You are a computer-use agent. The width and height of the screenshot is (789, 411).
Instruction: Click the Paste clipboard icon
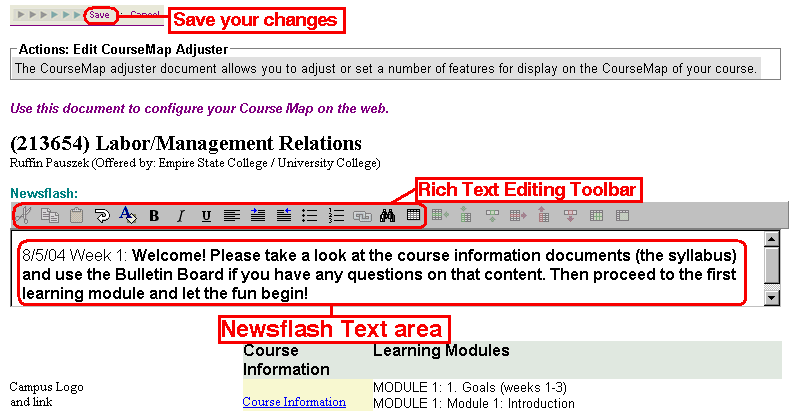point(76,215)
